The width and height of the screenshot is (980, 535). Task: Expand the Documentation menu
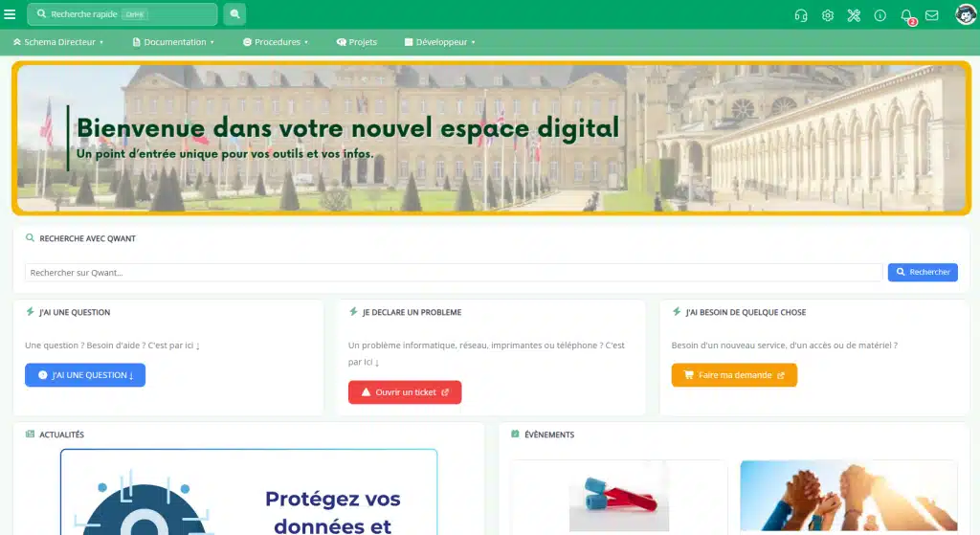[x=173, y=42]
